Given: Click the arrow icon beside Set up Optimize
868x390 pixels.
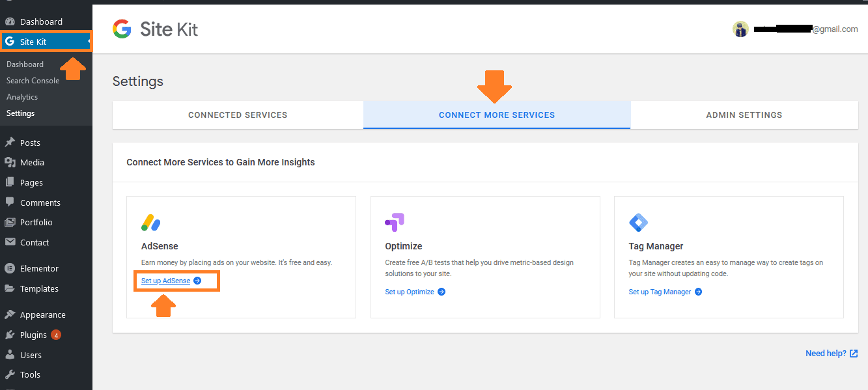Looking at the screenshot, I should [x=441, y=292].
